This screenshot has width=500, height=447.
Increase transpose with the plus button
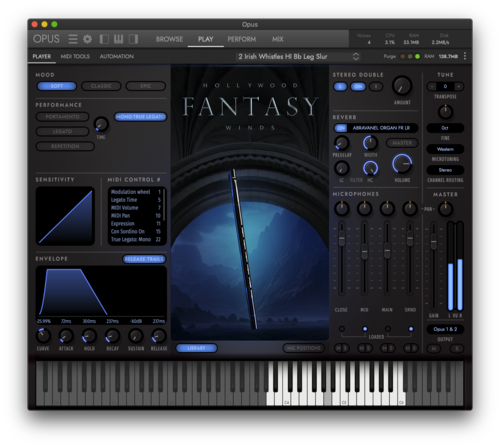pyautogui.click(x=459, y=86)
